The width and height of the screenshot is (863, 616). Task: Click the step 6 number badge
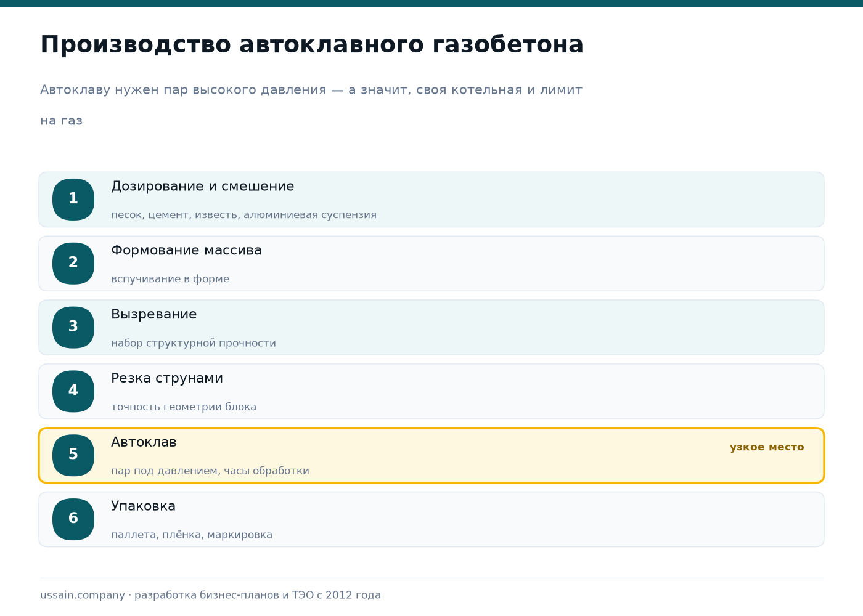click(x=73, y=519)
